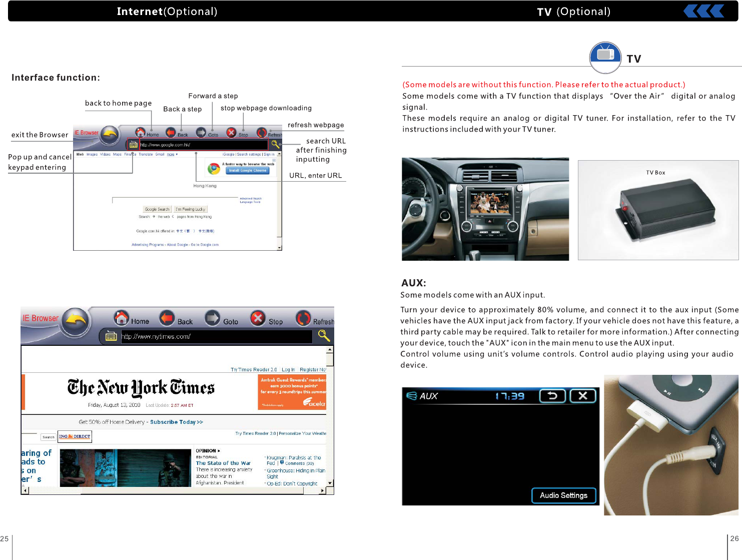Viewport: 742px width, 560px height.
Task: Click the OPINION section heading
Action: pyautogui.click(x=208, y=451)
